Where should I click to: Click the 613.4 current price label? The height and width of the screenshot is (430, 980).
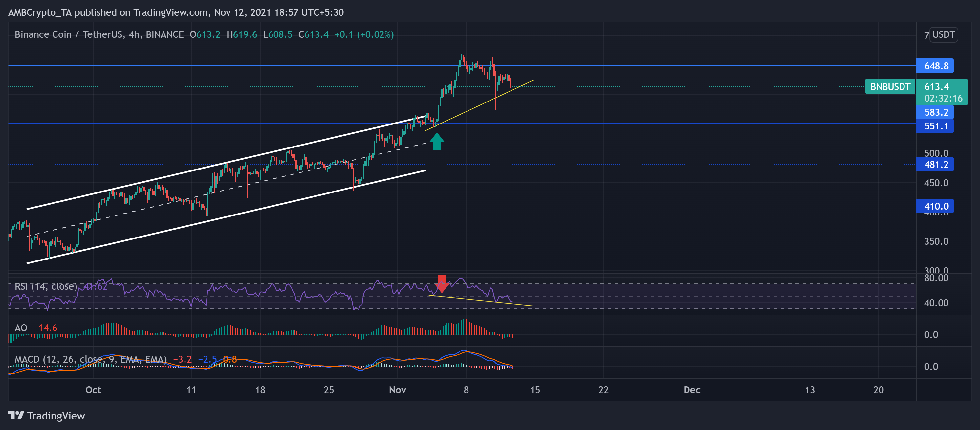[936, 87]
